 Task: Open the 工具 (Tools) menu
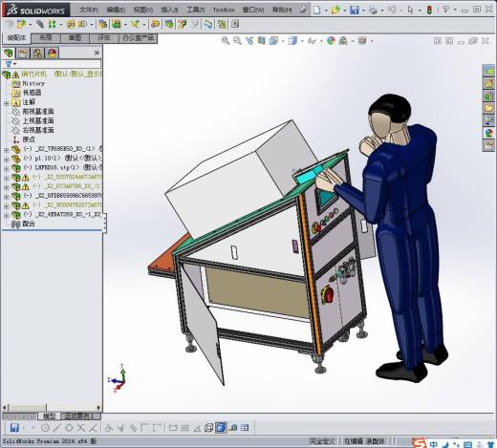[196, 11]
